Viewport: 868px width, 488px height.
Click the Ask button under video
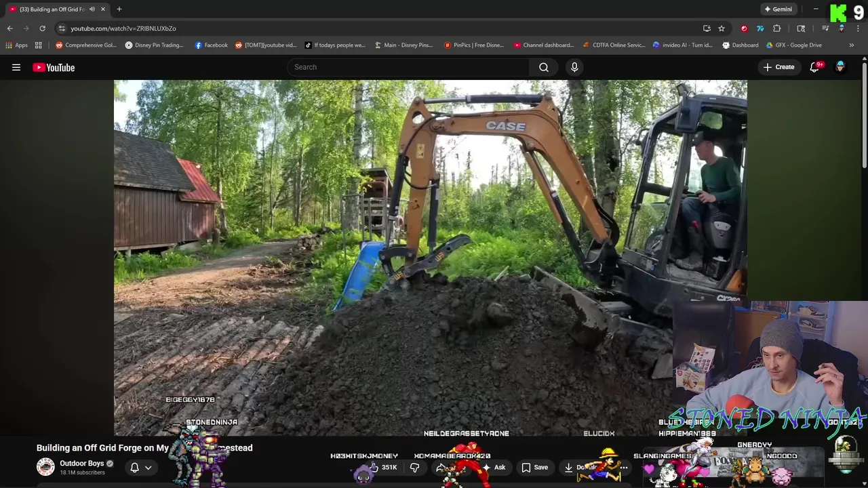(x=494, y=468)
